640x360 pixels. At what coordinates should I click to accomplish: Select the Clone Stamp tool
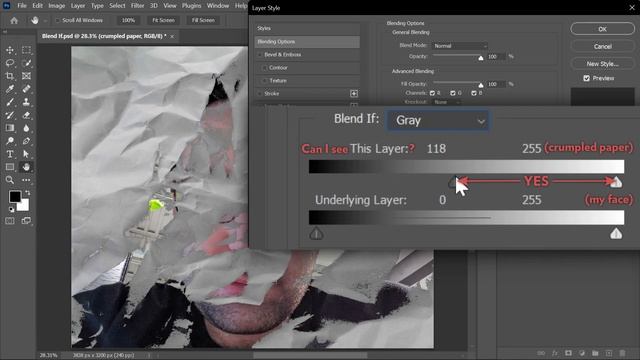pyautogui.click(x=26, y=102)
